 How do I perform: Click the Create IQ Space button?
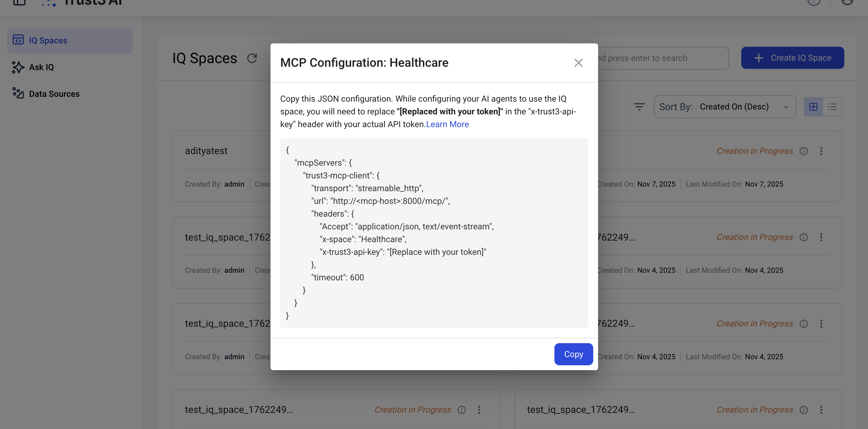[792, 58]
